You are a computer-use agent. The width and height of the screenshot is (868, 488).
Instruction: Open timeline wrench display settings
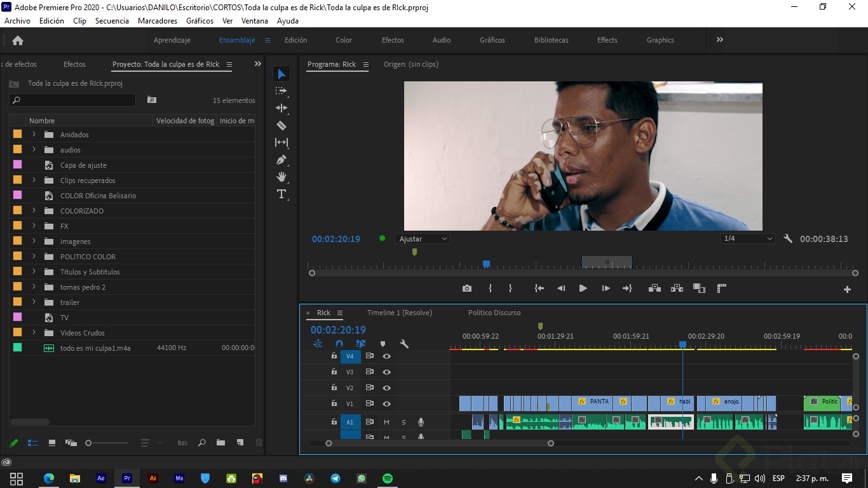coord(404,344)
